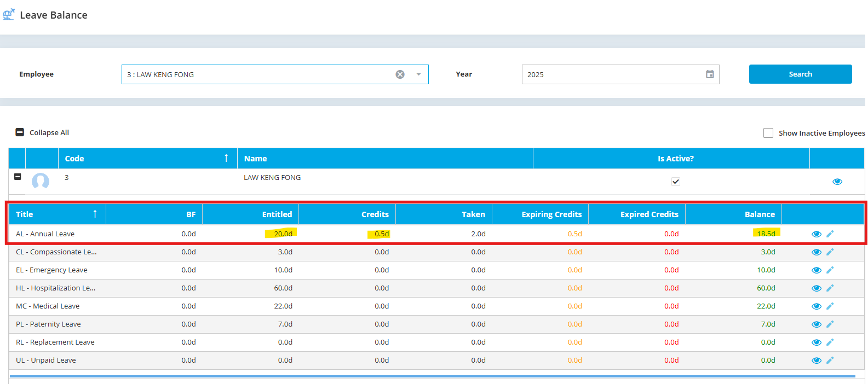Select the UL - Unpaid Leave row title
This screenshot has height=384, width=868.
(46, 360)
